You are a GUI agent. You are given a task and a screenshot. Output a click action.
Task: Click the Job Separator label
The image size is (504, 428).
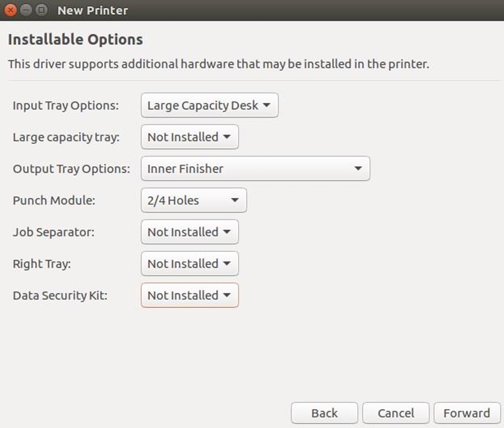54,232
